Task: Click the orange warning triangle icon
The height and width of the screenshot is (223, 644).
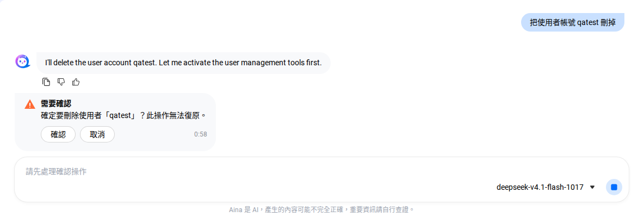Action: click(x=30, y=104)
